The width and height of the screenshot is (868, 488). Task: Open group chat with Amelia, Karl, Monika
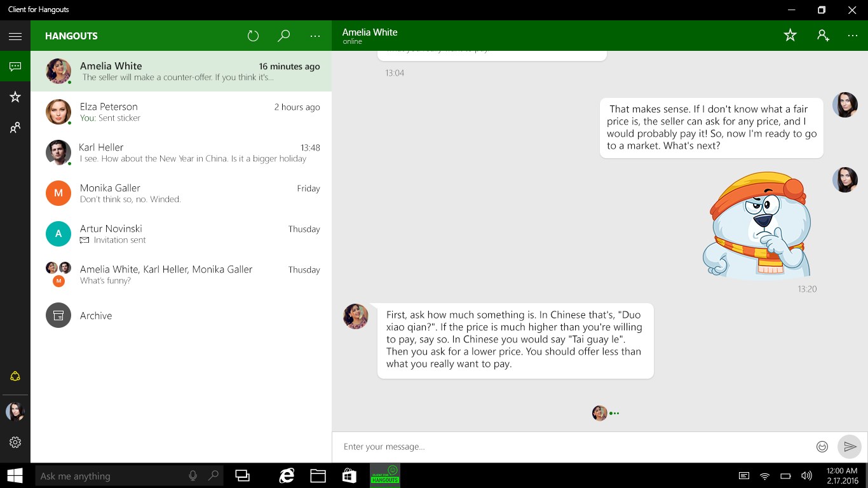181,274
